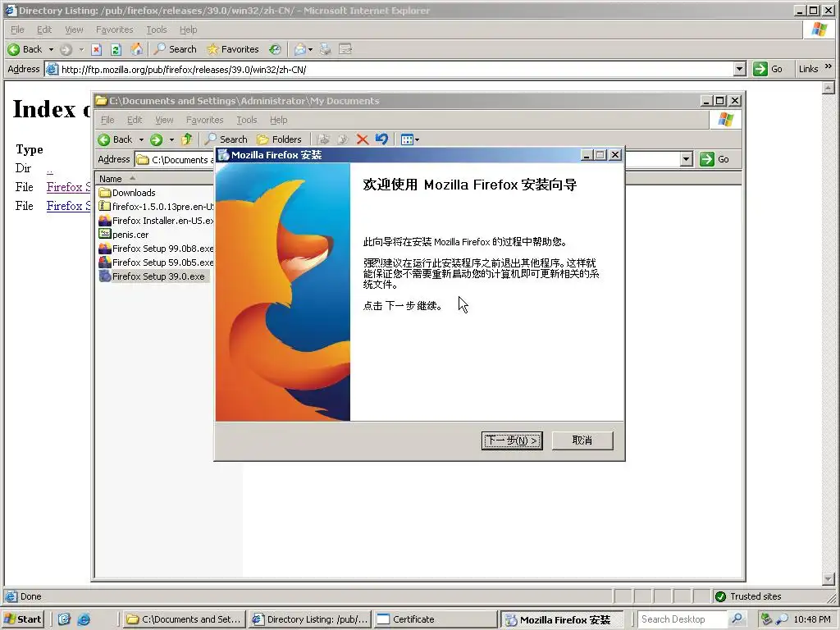Open Back dropdown arrow in My Documents
Screen dimensions: 840x630
coord(141,139)
